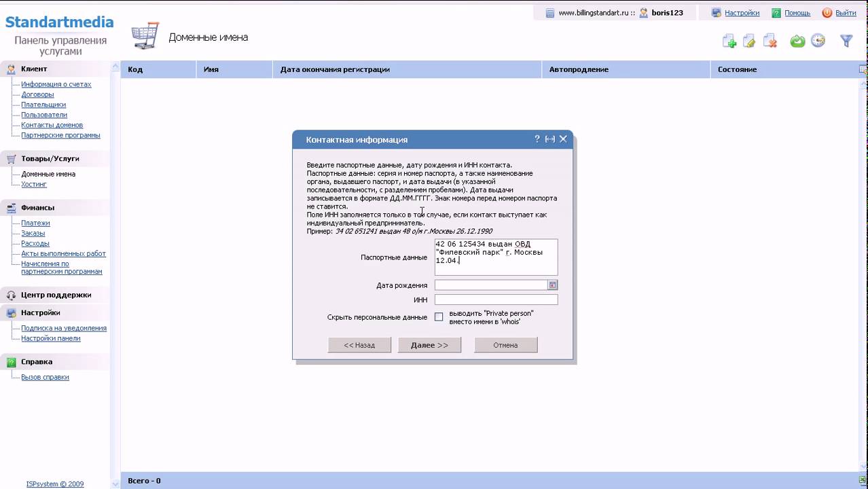Image resolution: width=868 pixels, height=489 pixels.
Task: Click the Excel export icon in the status bar
Action: 863,481
